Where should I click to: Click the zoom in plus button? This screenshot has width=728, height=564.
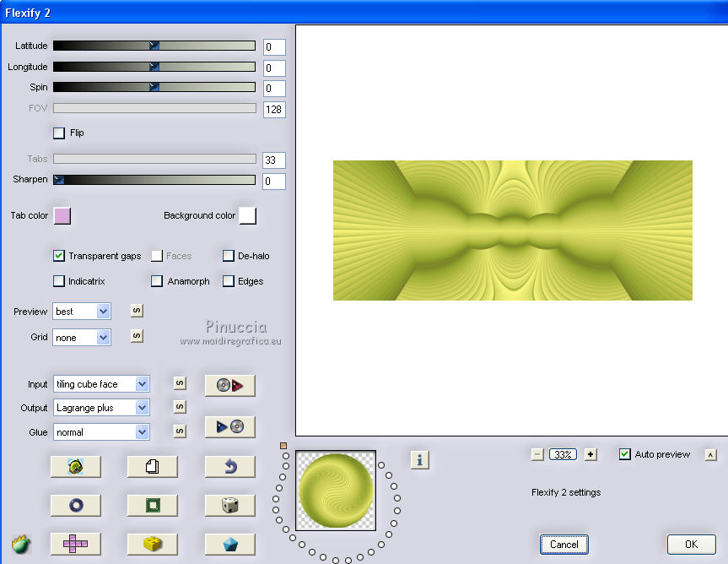(x=590, y=454)
